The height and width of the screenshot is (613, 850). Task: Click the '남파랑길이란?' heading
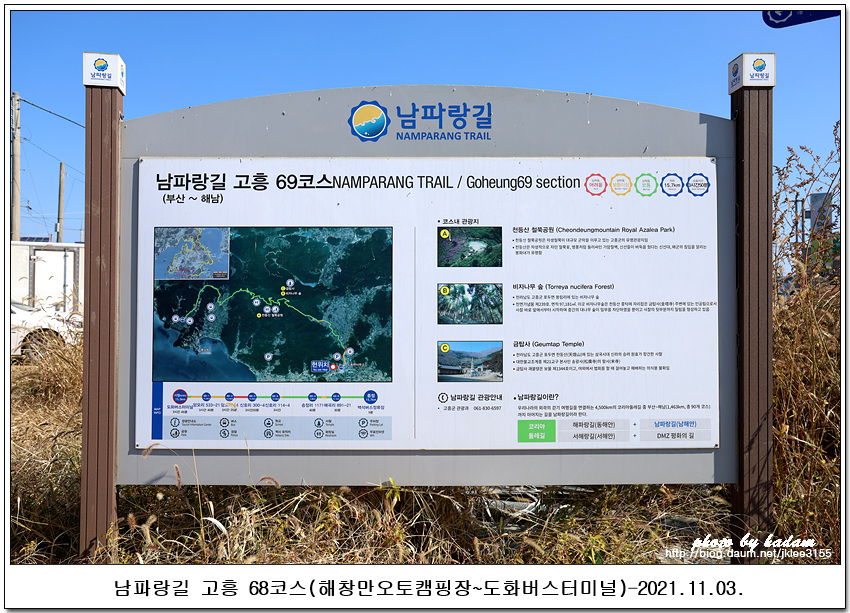[x=536, y=397]
